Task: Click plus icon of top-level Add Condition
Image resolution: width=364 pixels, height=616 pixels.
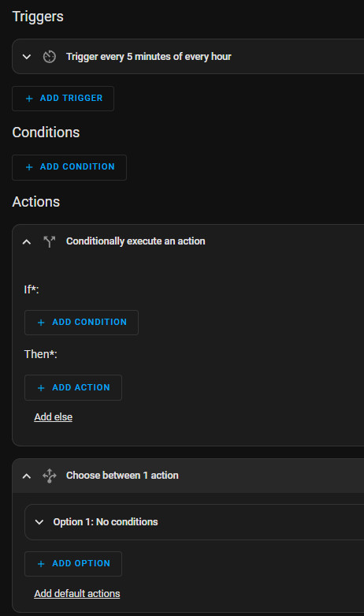Action: 29,167
